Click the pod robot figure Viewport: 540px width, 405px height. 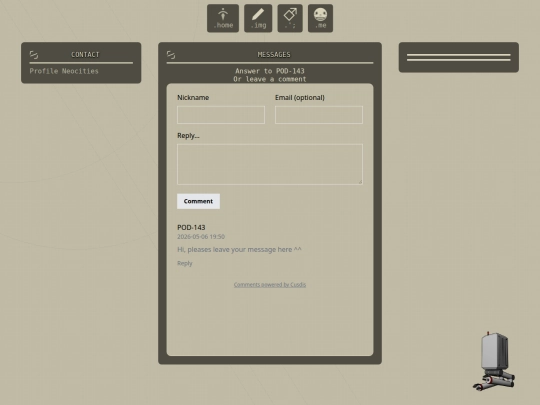pyautogui.click(x=494, y=361)
